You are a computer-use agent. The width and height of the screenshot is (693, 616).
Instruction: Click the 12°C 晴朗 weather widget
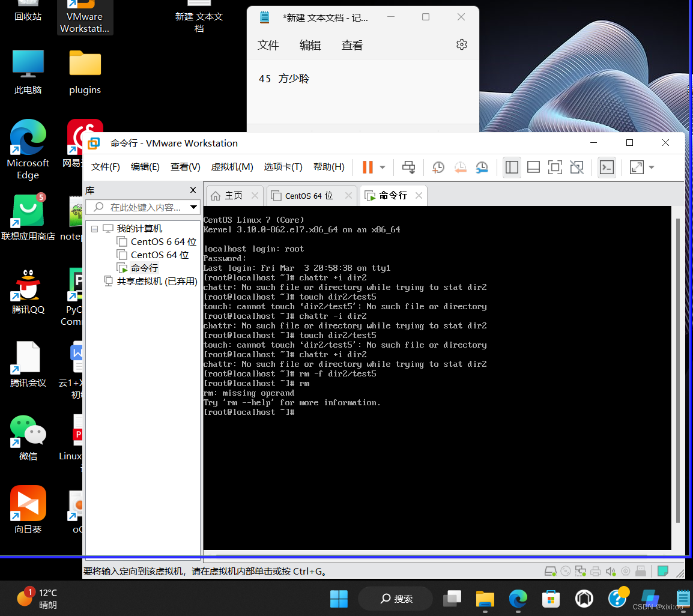point(37,599)
